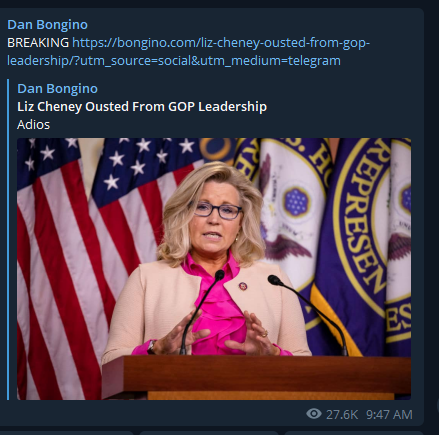
Task: Click the eye views icon
Action: pyautogui.click(x=314, y=414)
